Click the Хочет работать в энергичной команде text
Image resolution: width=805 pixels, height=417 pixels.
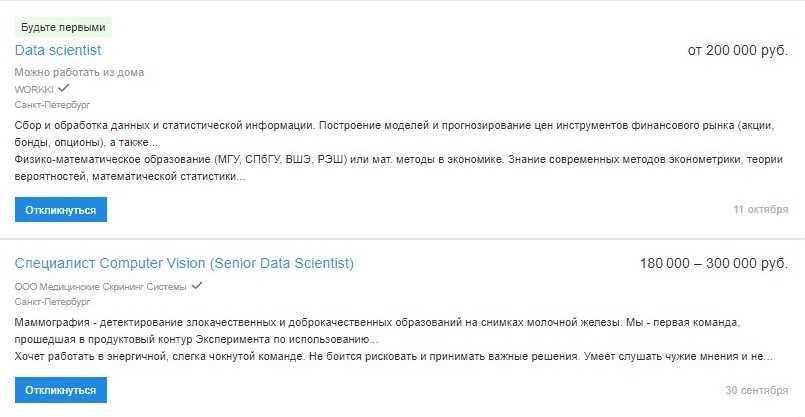[390, 356]
